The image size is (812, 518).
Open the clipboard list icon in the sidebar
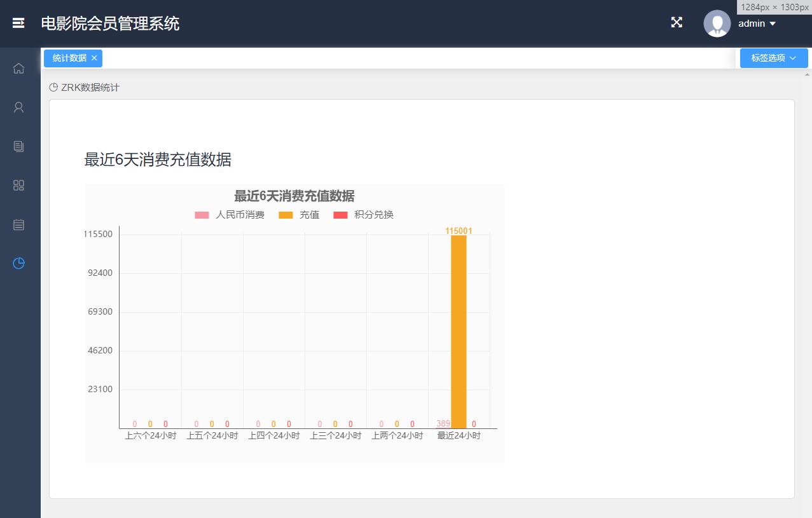pos(18,224)
